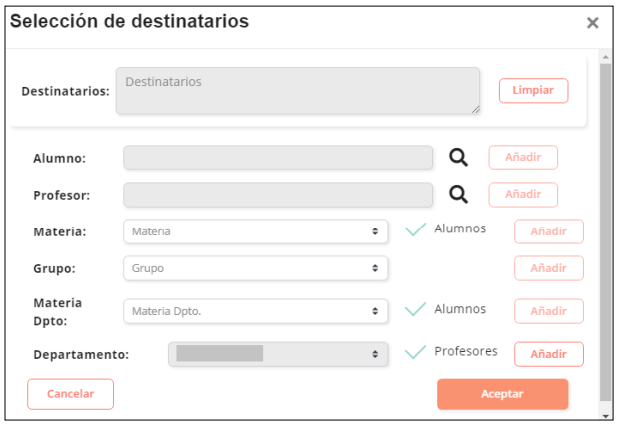The image size is (623, 427).
Task: Click the dialog's vertical scrollbar down arrow
Action: pyautogui.click(x=605, y=416)
